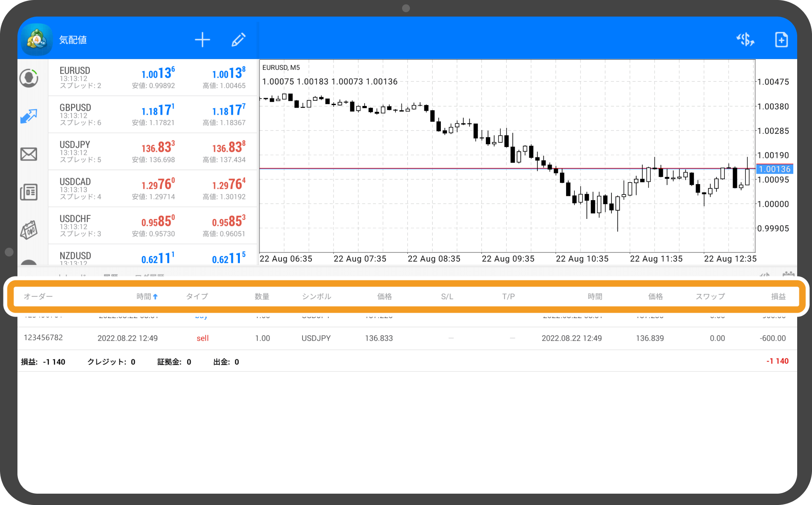Image resolution: width=812 pixels, height=505 pixels.
Task: Click the 出金: 0 summary
Action: [226, 362]
